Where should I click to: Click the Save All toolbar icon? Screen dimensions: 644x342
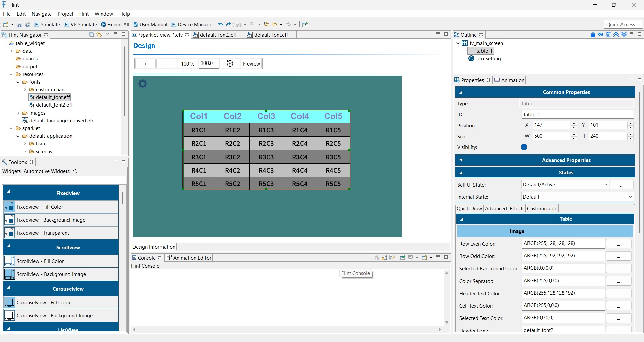[27, 24]
